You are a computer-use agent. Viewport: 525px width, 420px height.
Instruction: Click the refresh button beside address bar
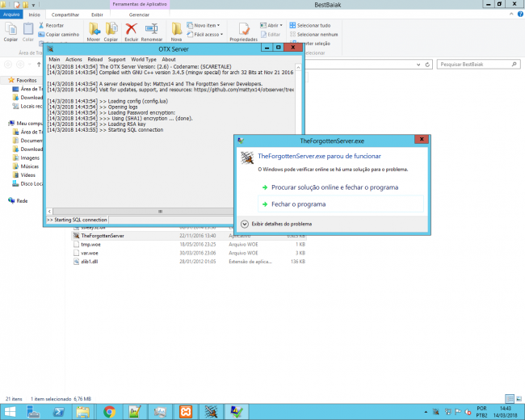[x=427, y=65]
